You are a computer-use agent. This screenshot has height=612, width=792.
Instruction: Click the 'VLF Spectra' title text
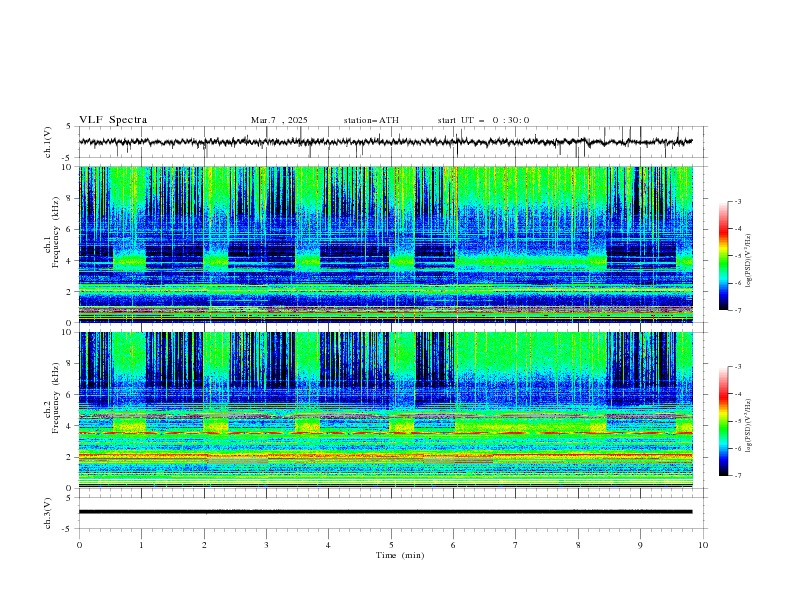tap(113, 120)
